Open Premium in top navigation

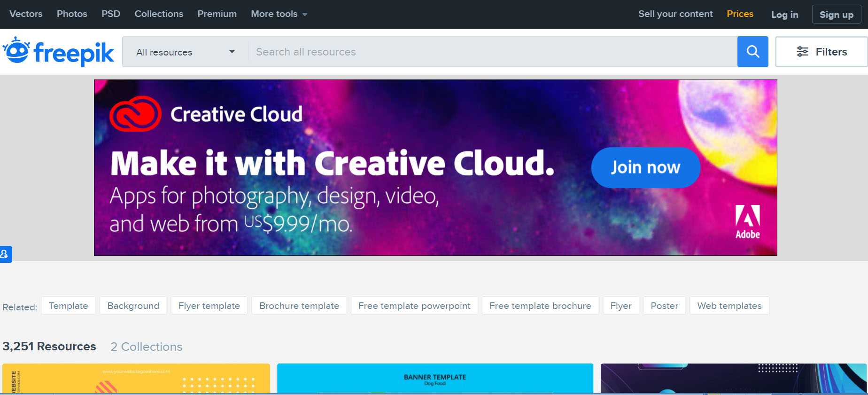(x=217, y=14)
